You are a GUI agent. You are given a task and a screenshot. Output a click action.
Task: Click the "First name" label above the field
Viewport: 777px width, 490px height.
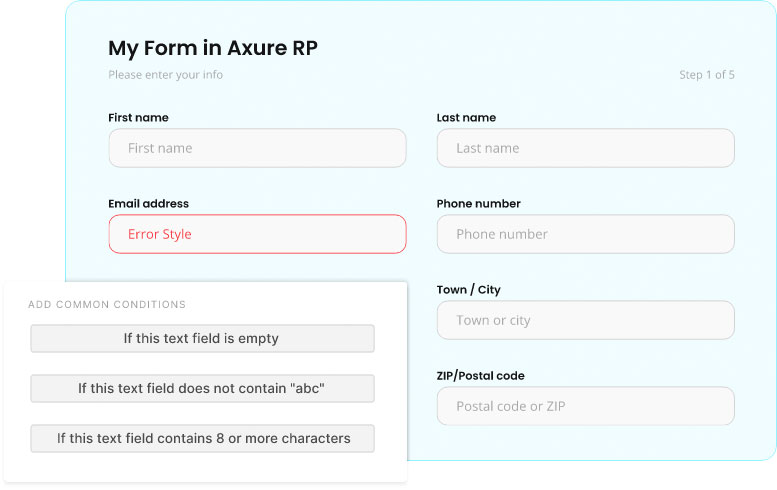coord(138,117)
